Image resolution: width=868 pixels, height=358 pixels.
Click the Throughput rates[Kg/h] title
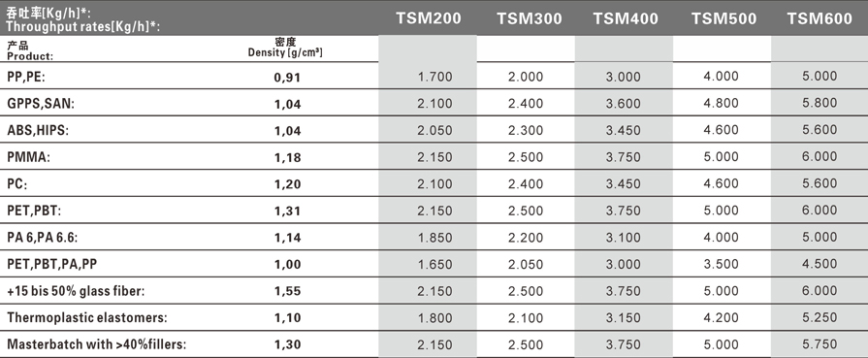tap(83, 26)
